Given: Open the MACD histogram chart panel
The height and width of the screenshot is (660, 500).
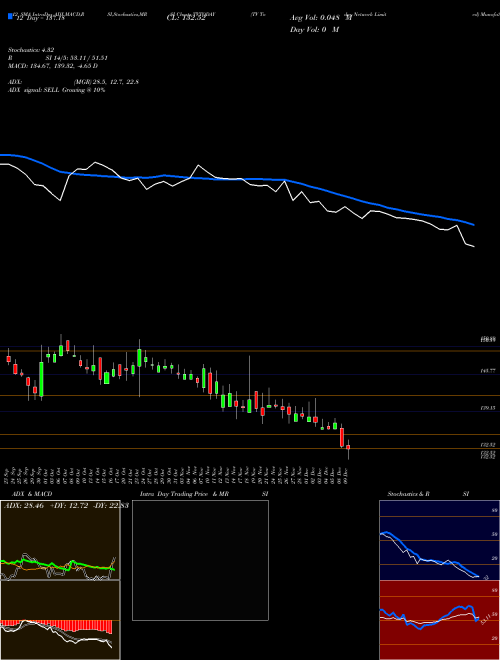Looking at the screenshot, I should 60,620.
